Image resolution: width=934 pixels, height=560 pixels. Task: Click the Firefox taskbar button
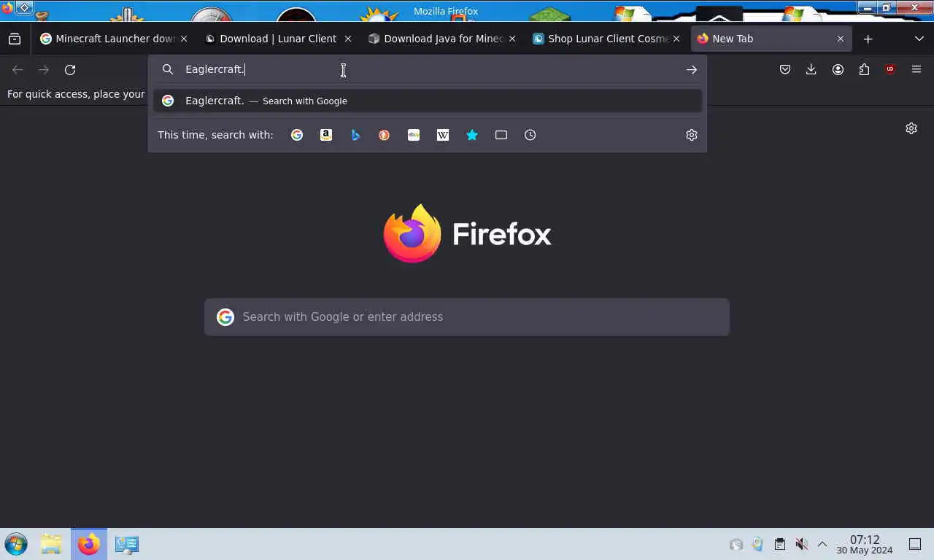pyautogui.click(x=89, y=544)
